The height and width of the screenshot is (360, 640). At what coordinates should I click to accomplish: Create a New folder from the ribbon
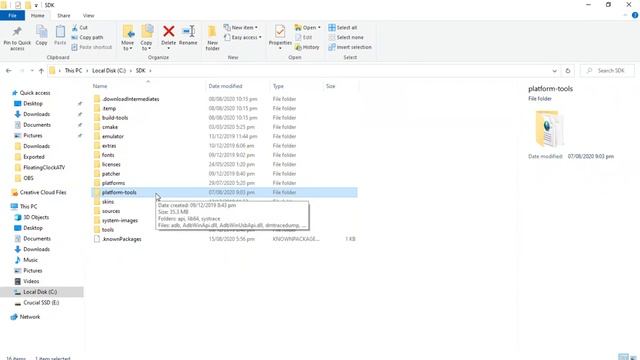pos(212,38)
